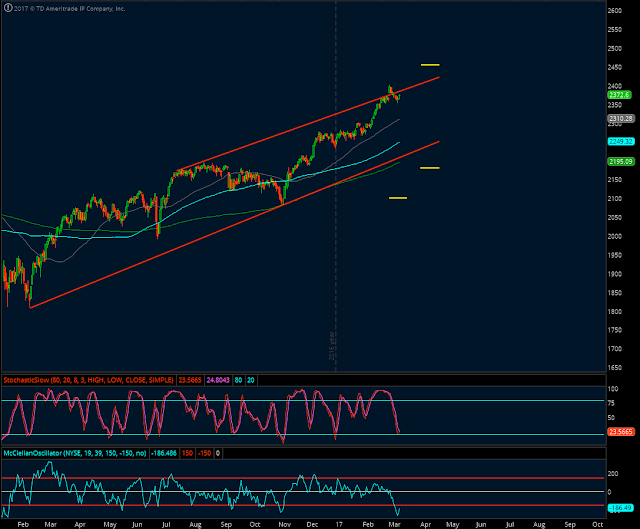This screenshot has width=640, height=529.
Task: Click the 75 label on the Stochastic axis
Action: click(x=611, y=403)
